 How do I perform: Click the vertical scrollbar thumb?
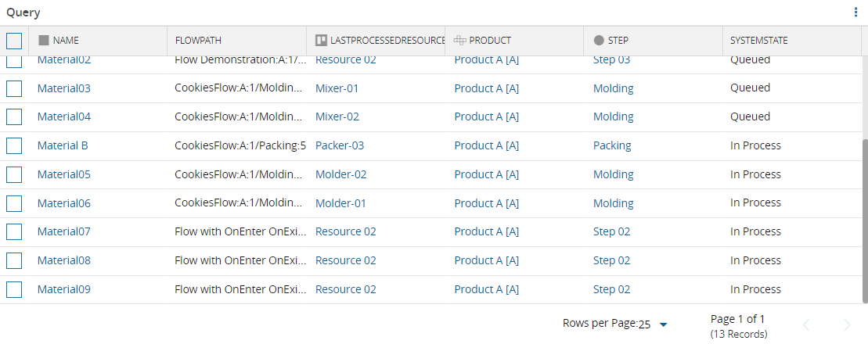click(x=864, y=220)
